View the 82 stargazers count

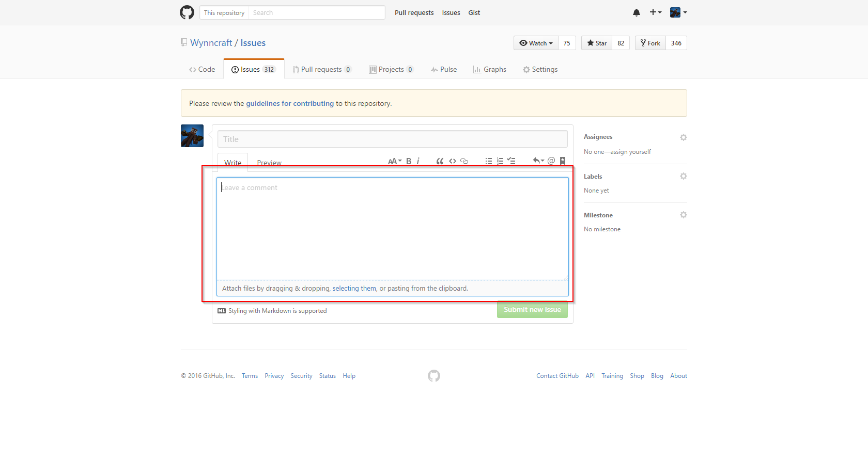tap(621, 43)
